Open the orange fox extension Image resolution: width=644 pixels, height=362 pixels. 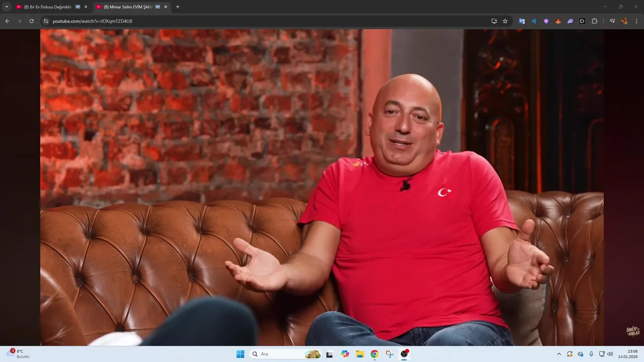point(558,21)
